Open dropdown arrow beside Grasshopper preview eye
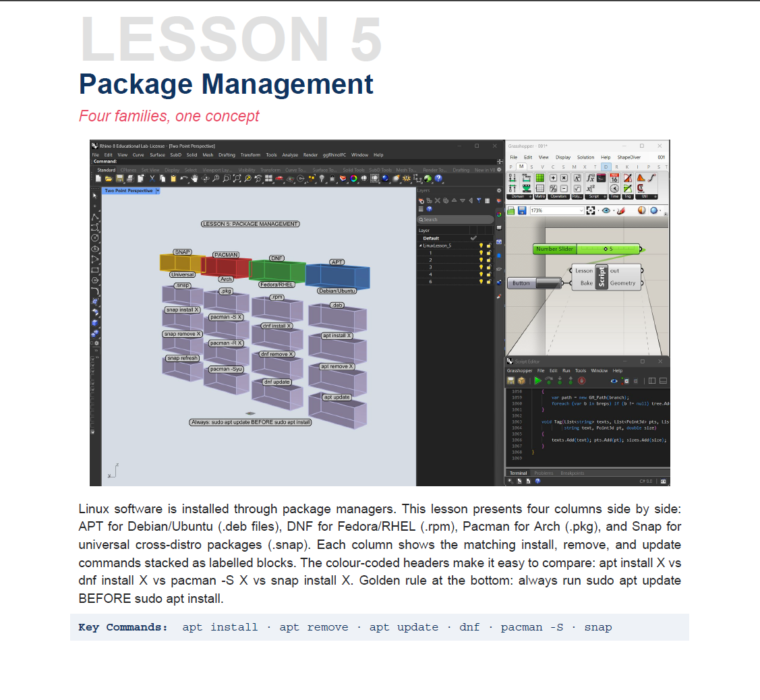 click(614, 210)
